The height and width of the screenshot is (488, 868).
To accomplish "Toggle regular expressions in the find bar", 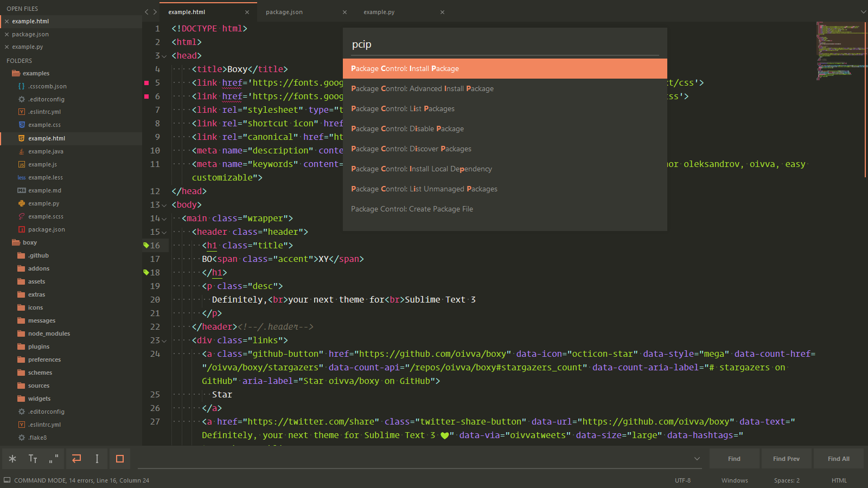I will coord(11,458).
